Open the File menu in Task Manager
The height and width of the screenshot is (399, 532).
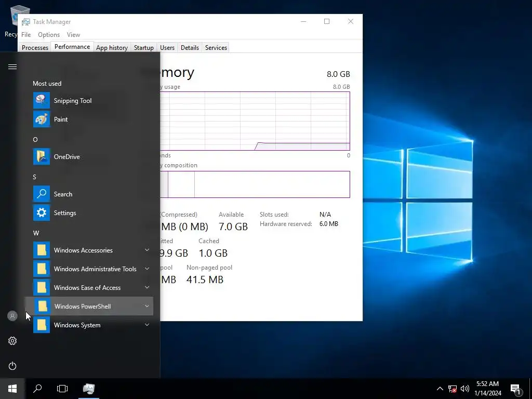tap(26, 35)
